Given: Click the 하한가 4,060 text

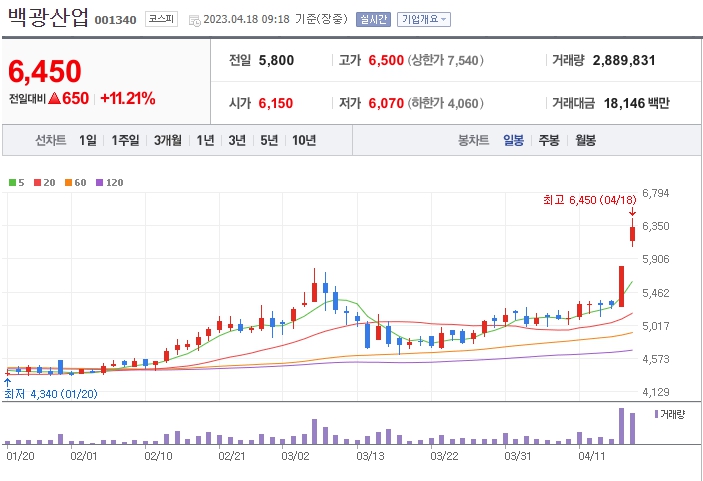Looking at the screenshot, I should coord(446,103).
